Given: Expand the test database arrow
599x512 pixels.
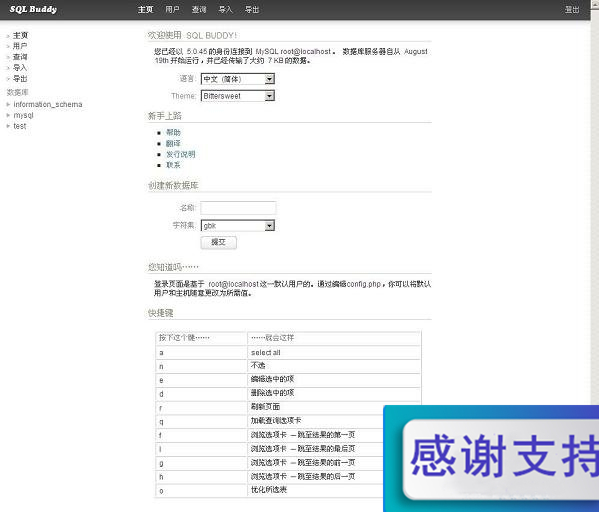Looking at the screenshot, I should (x=8, y=126).
